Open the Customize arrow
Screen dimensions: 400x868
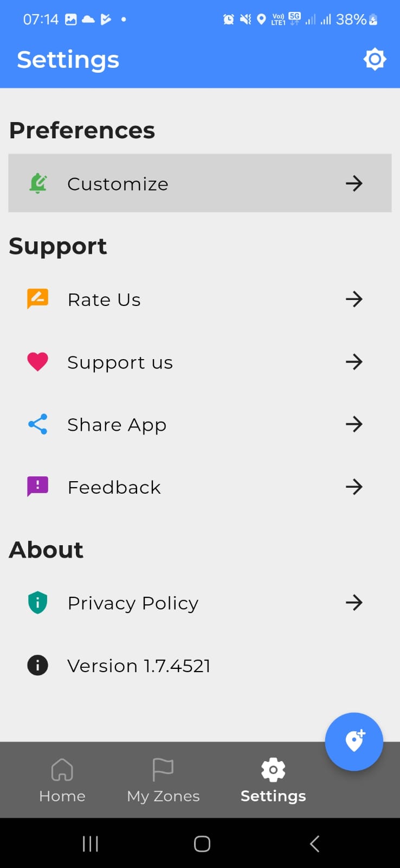click(354, 183)
